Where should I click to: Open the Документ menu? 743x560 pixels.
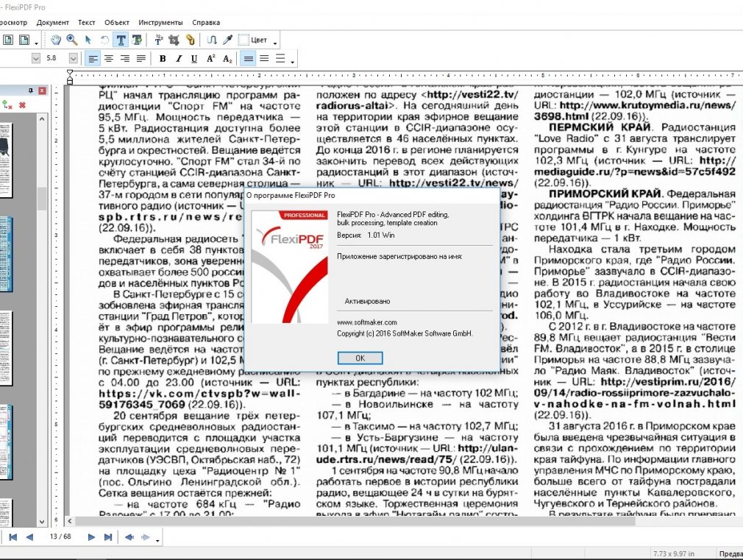point(52,22)
